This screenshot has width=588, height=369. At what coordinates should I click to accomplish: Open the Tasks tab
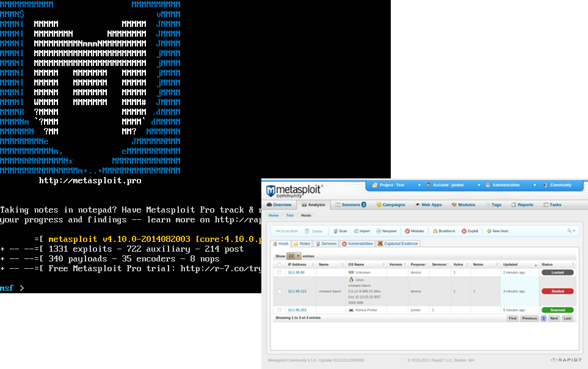coord(552,205)
